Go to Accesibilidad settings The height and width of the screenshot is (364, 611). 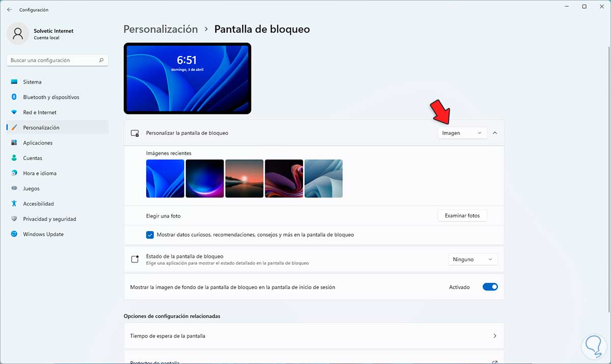pos(58,204)
